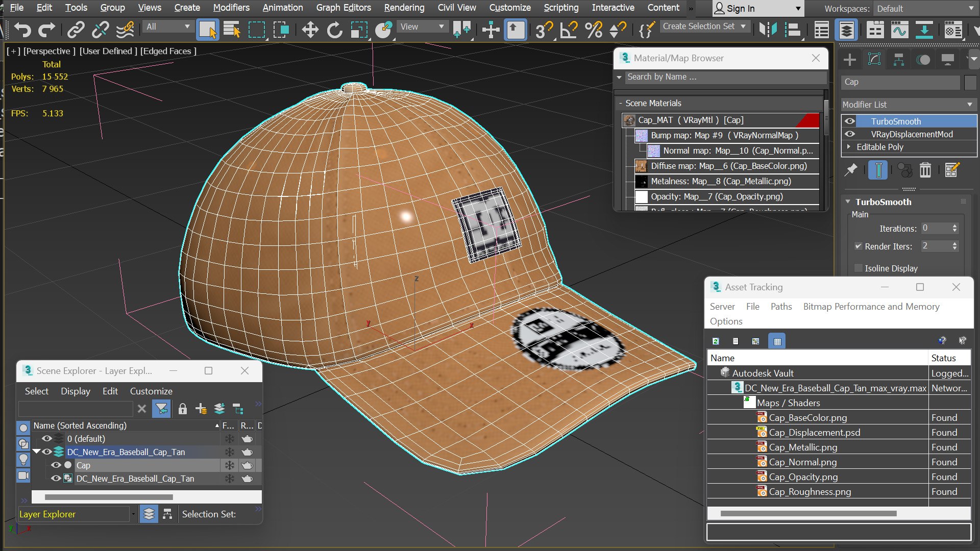Hide the 0 (default) layer
This screenshot has width=980, height=551.
pos(47,438)
